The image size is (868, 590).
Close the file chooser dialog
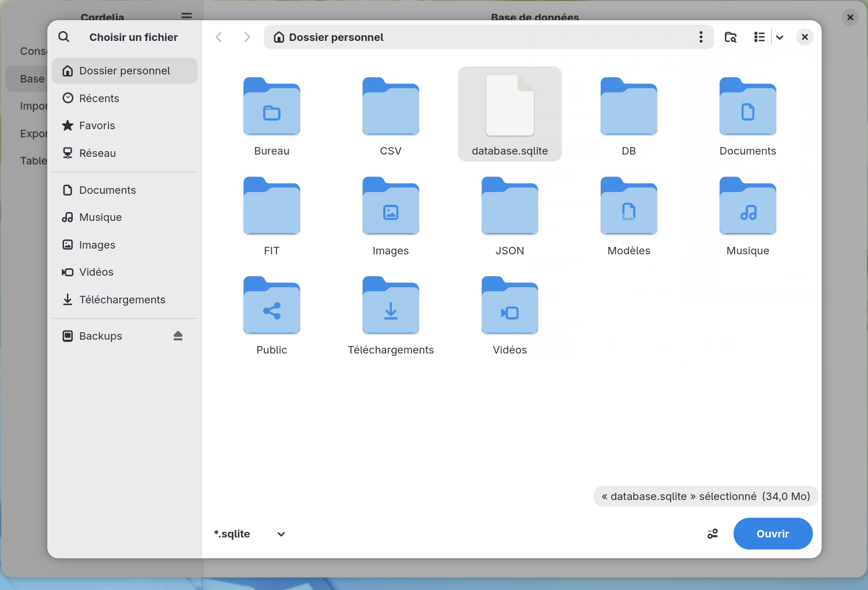pos(805,37)
